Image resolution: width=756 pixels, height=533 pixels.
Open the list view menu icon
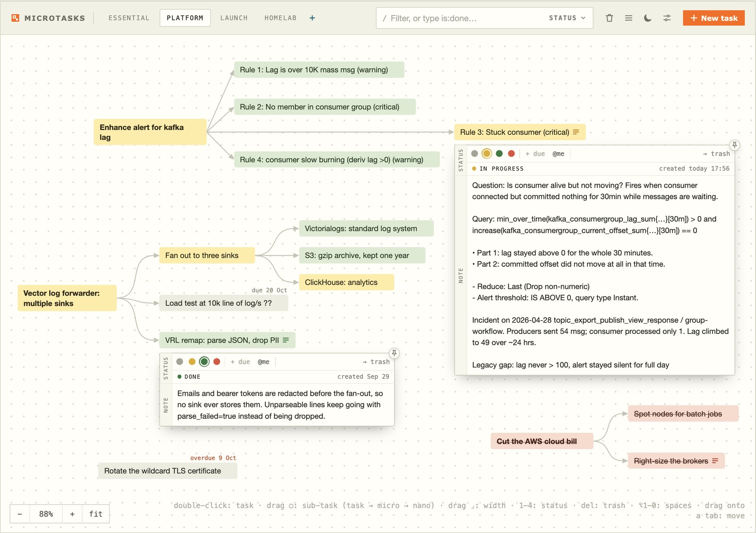click(x=628, y=18)
